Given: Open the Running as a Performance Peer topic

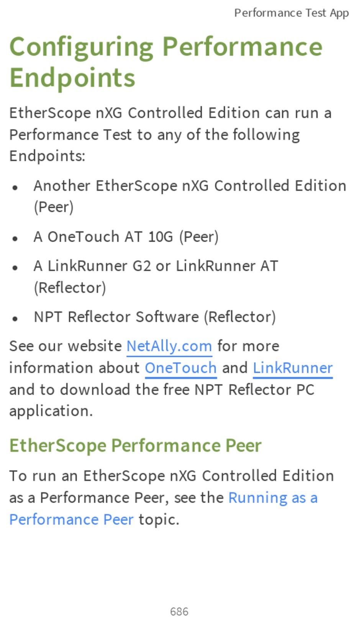Looking at the screenshot, I should pos(163,509).
